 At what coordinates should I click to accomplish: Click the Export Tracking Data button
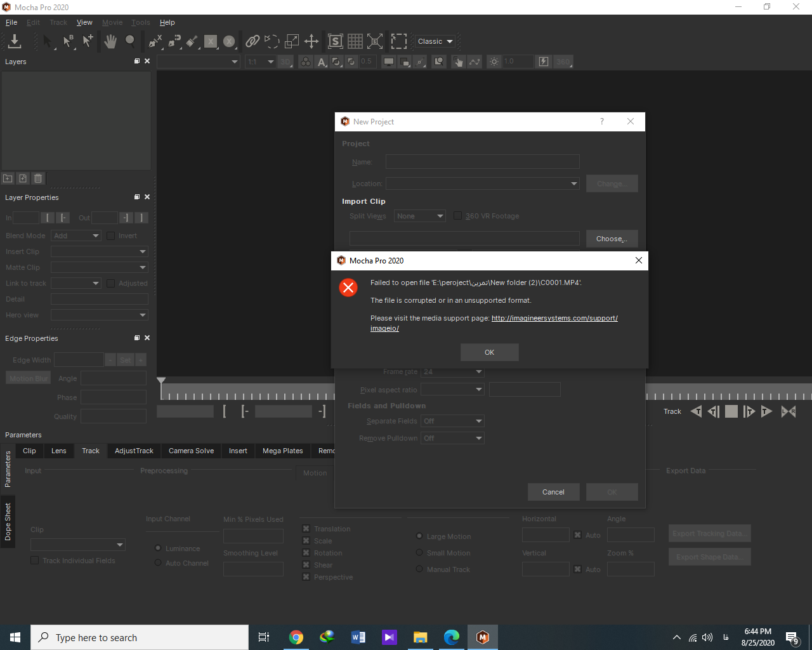coord(710,533)
